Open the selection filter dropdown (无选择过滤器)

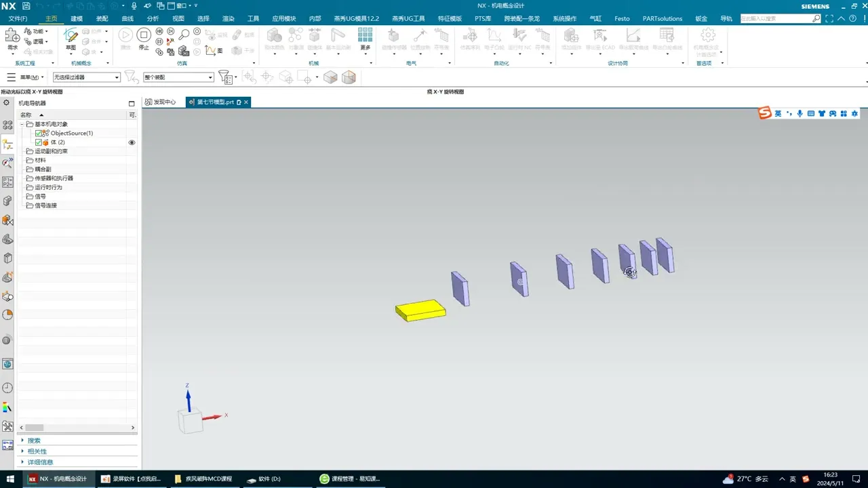[x=87, y=77]
